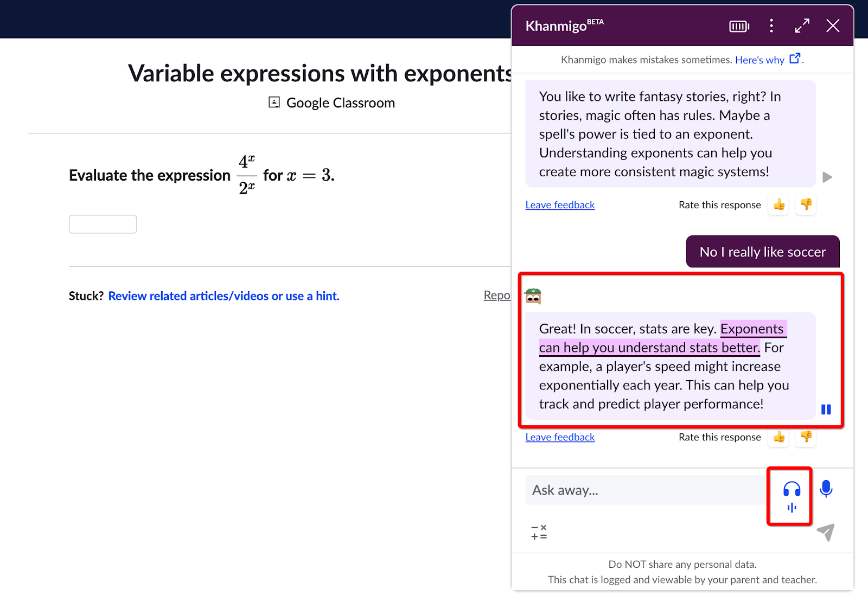This screenshot has width=868, height=608.
Task: Click the external link icon after Here's why
Action: 795,58
